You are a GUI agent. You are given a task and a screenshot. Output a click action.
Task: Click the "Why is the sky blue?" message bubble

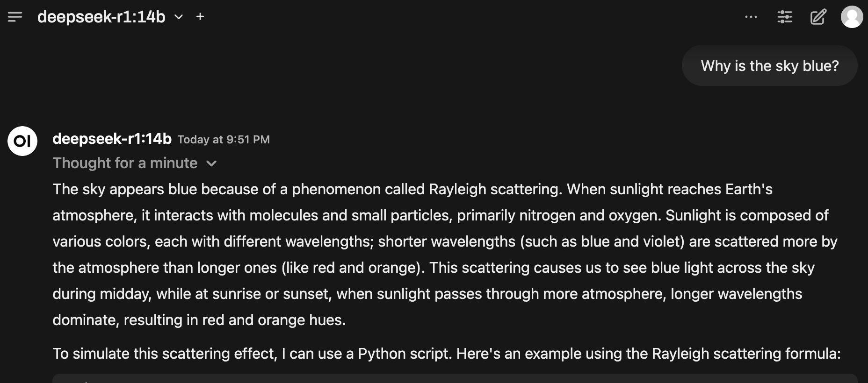769,66
